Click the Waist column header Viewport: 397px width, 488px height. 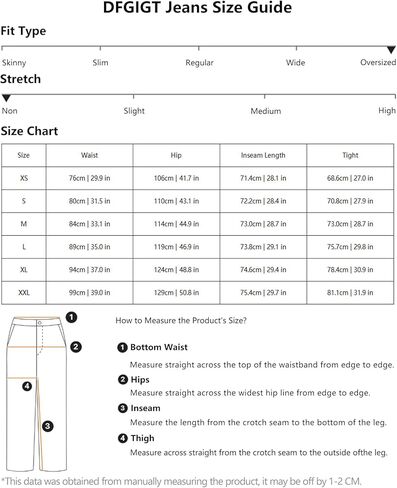point(89,155)
